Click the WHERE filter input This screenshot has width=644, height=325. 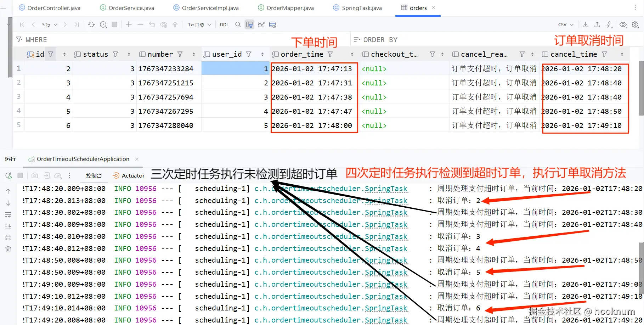coord(181,40)
